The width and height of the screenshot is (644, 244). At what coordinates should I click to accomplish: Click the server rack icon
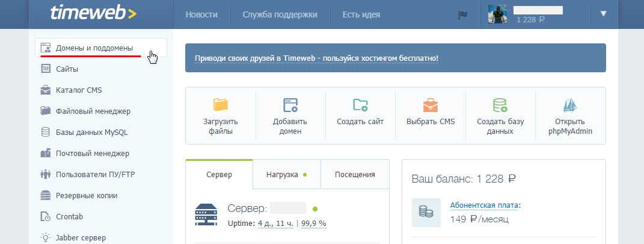click(206, 215)
